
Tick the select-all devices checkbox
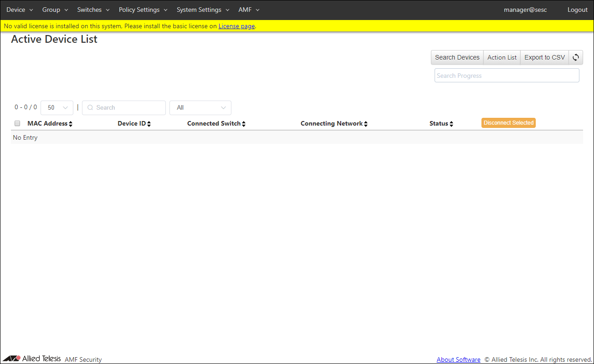coord(17,123)
